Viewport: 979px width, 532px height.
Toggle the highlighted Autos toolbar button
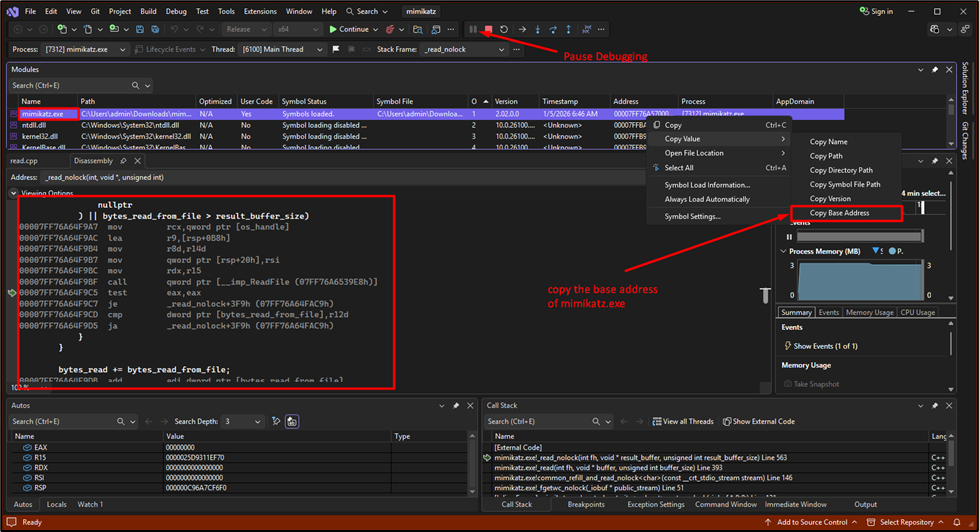click(x=292, y=421)
